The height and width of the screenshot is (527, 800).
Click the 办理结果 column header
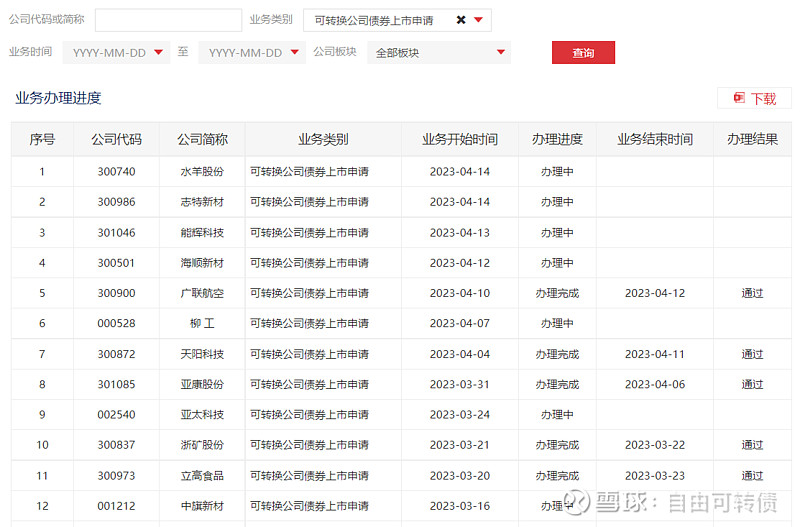752,139
